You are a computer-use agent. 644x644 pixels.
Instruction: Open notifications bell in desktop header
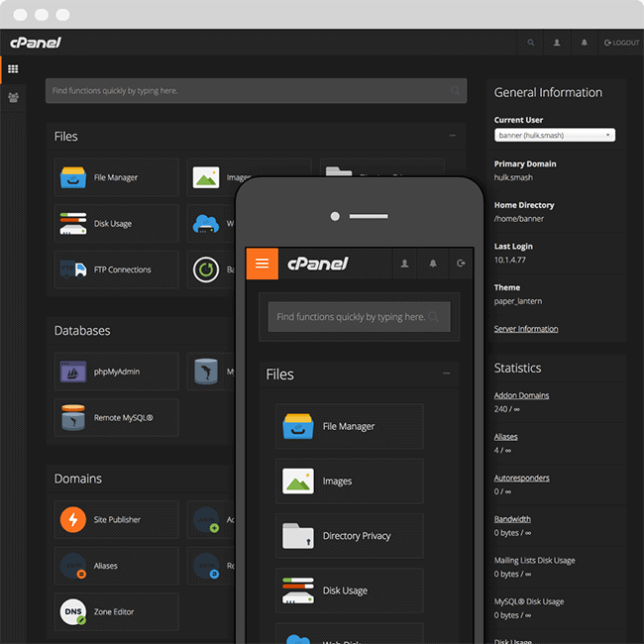[x=584, y=43]
